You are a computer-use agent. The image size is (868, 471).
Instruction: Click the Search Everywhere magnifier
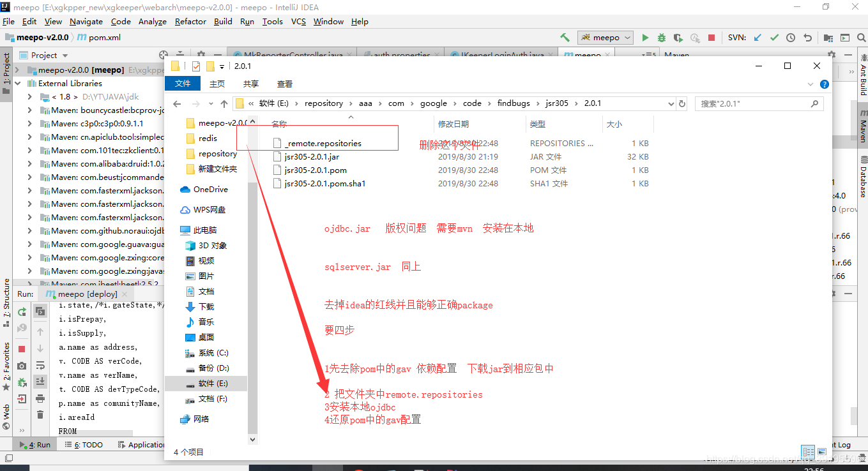pyautogui.click(x=860, y=38)
